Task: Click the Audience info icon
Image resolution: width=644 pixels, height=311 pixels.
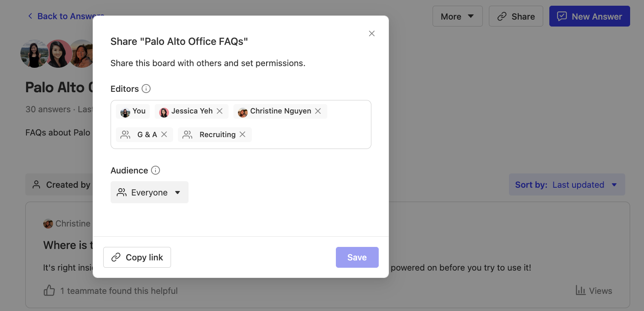Action: point(155,170)
